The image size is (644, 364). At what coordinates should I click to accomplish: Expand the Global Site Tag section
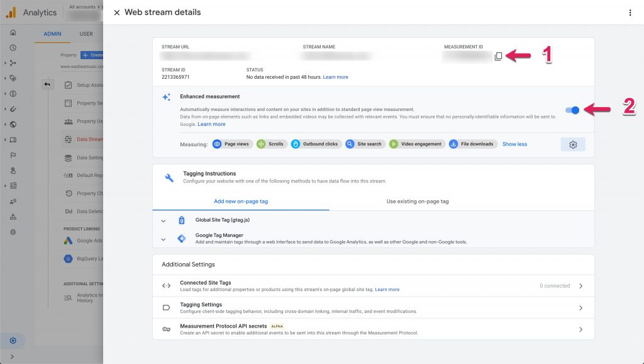164,221
